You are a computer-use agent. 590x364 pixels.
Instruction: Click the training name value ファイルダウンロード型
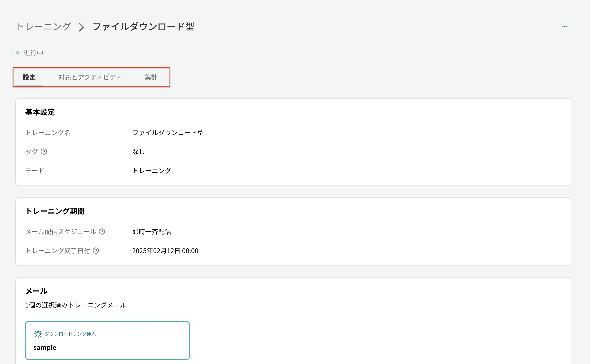click(168, 132)
